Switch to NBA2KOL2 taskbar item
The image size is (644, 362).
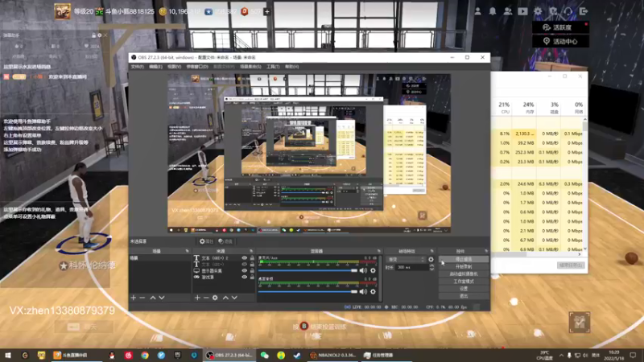332,355
